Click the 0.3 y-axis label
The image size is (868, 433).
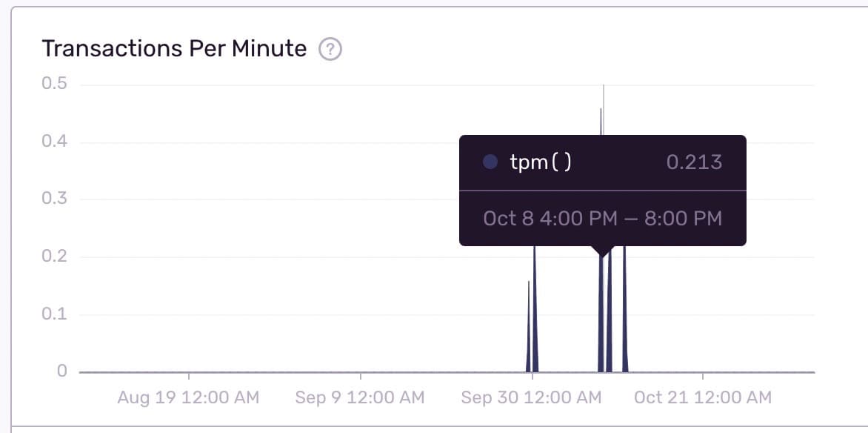(55, 199)
